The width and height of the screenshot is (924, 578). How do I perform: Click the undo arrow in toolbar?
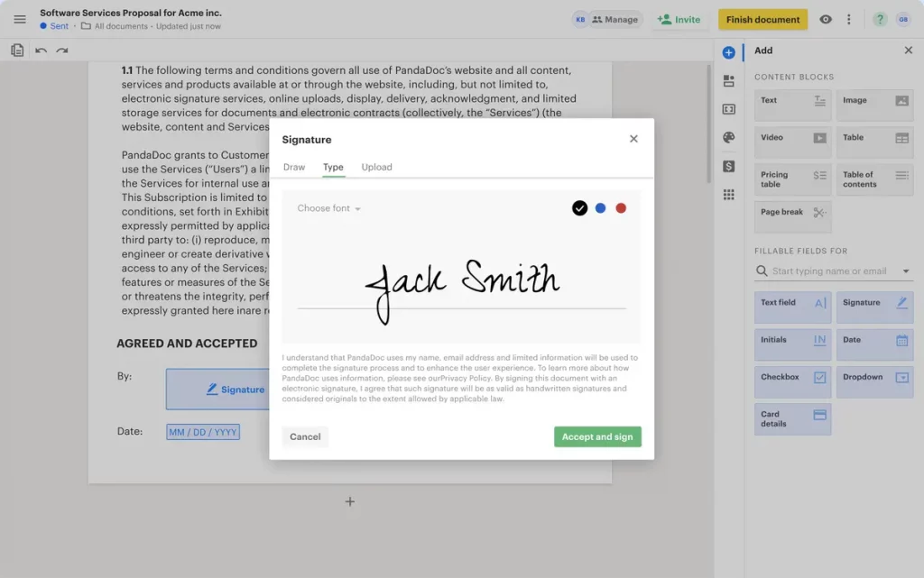point(41,50)
